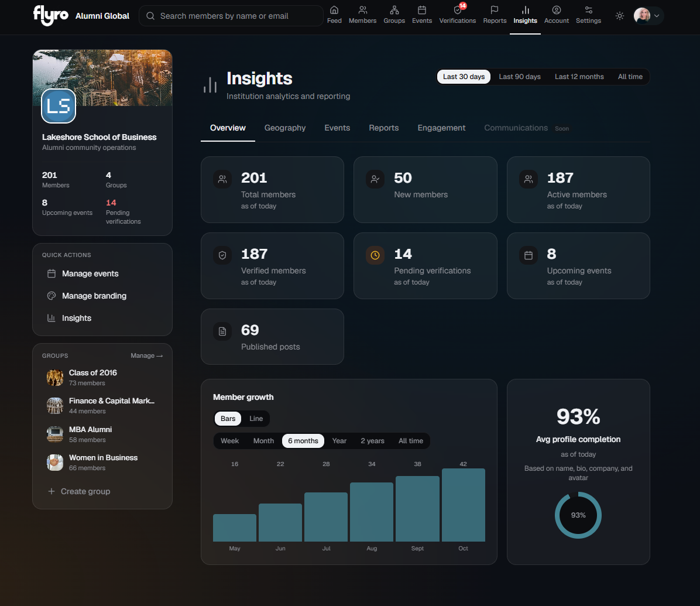Set growth chart to 6 months

point(303,441)
